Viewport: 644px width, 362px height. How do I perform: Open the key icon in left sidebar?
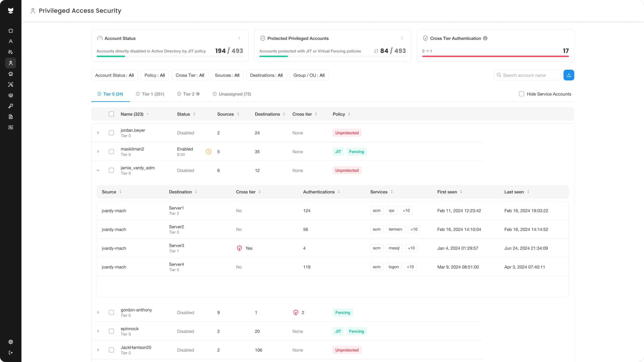tap(11, 106)
